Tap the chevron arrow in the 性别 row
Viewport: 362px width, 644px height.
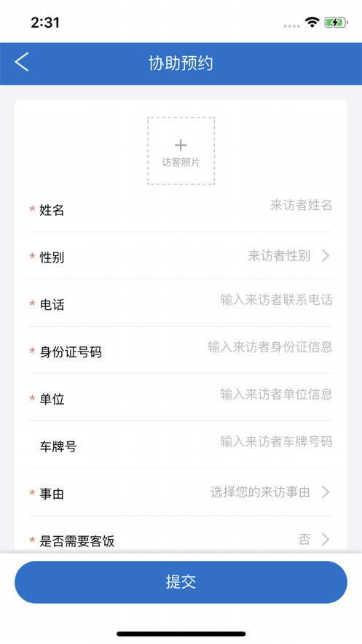[326, 256]
